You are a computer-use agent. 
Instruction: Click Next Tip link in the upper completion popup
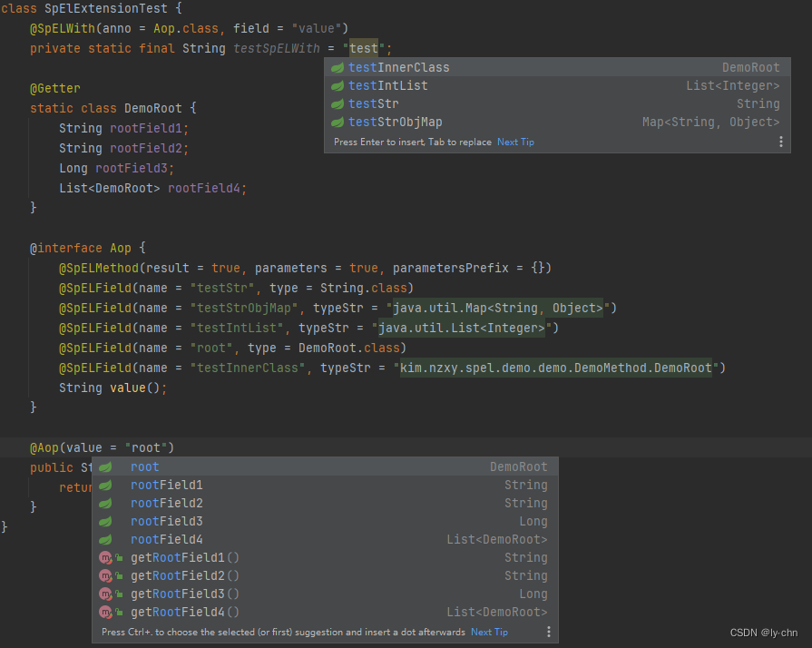(516, 142)
